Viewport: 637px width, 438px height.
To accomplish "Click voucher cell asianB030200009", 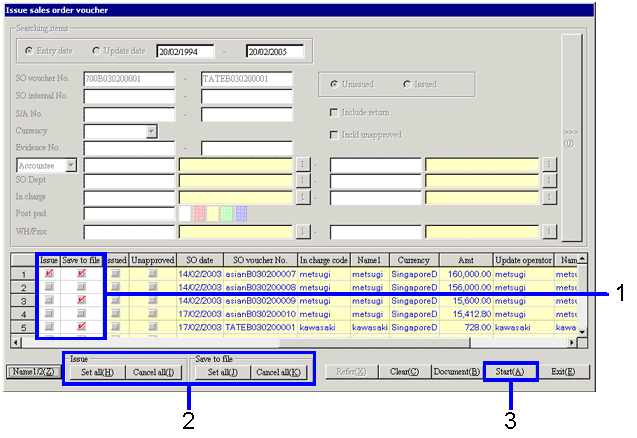I will pos(260,301).
